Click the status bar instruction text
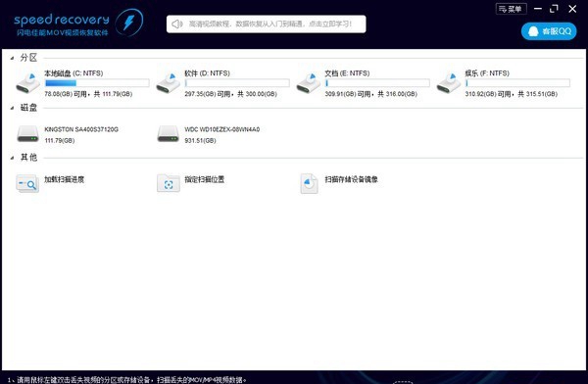The width and height of the screenshot is (588, 384). 127,380
